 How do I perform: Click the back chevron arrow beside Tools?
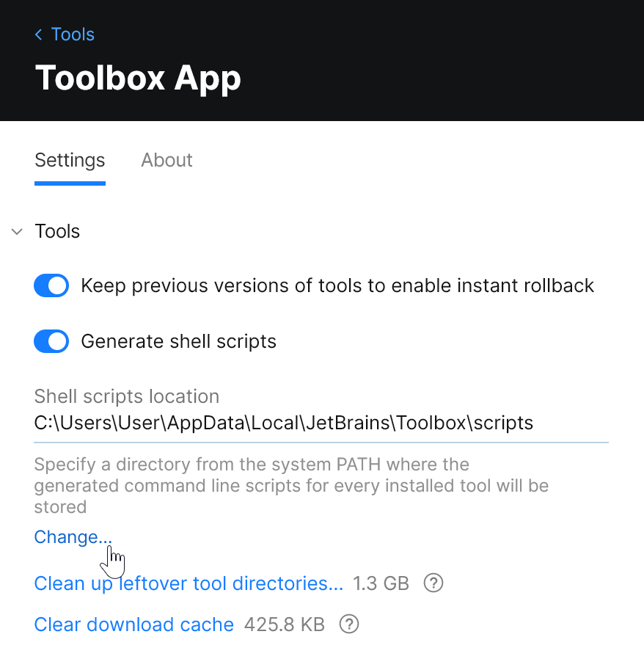coord(38,34)
